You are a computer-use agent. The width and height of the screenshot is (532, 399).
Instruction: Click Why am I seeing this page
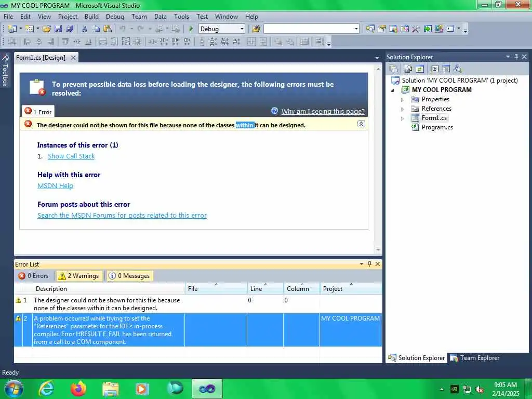coord(323,111)
